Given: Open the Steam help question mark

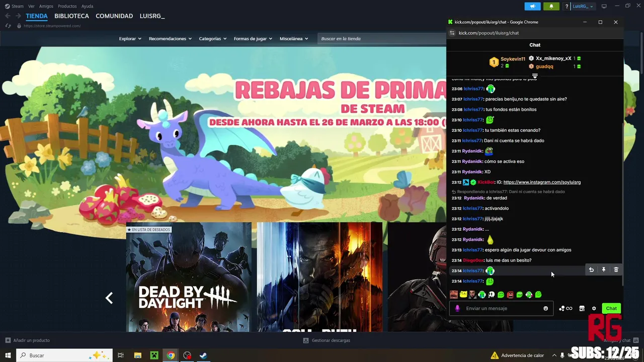Looking at the screenshot, I should 567,7.
